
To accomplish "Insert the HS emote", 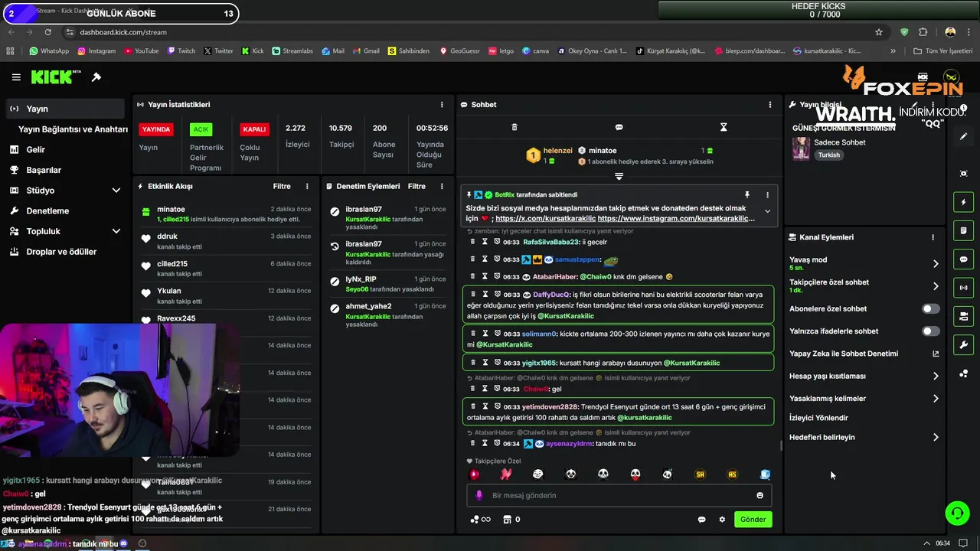I will [x=732, y=474].
